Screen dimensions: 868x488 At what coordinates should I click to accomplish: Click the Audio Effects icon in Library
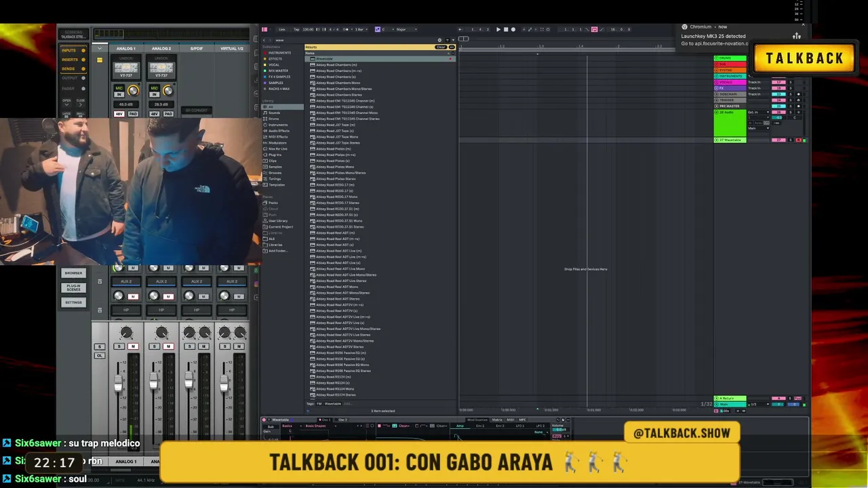(265, 131)
